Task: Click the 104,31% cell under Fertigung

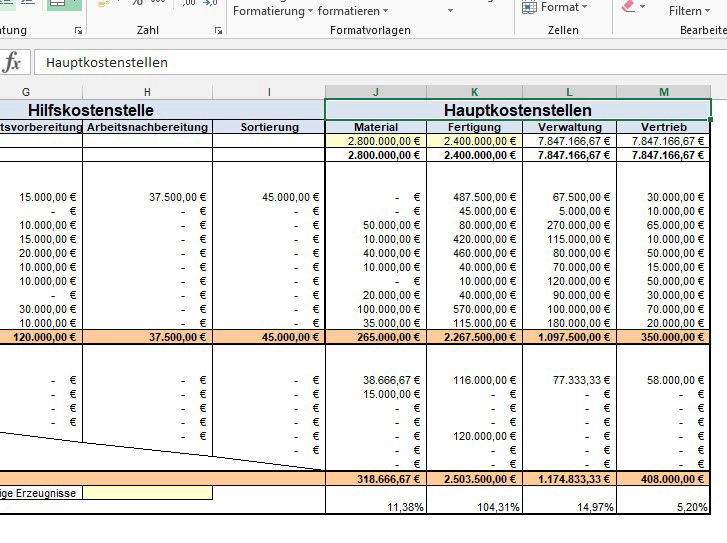Action: 474,507
